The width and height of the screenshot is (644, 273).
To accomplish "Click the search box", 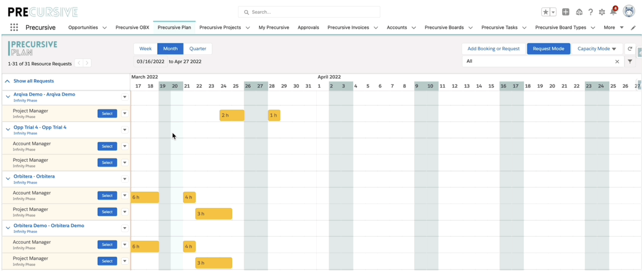I will pos(309,12).
